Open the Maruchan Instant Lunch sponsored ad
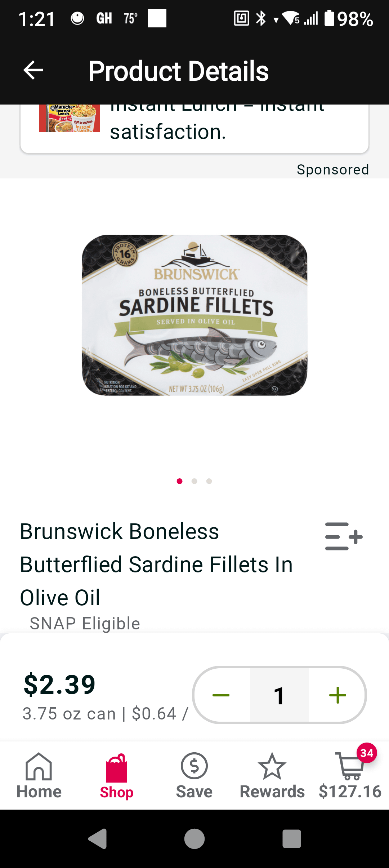This screenshot has width=389, height=868. tap(194, 129)
